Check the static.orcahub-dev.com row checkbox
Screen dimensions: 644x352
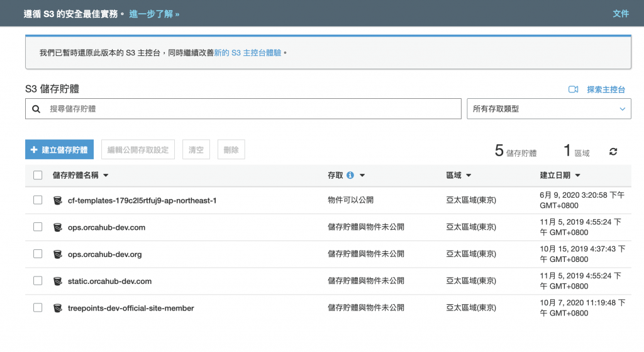coord(38,281)
